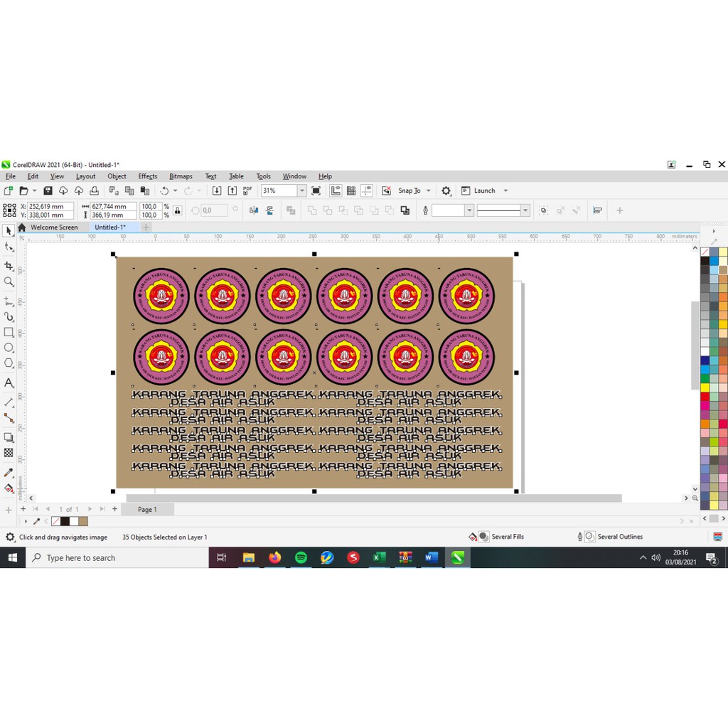Viewport: 728px width, 728px height.
Task: Toggle the snap off icon
Action: pos(386,191)
